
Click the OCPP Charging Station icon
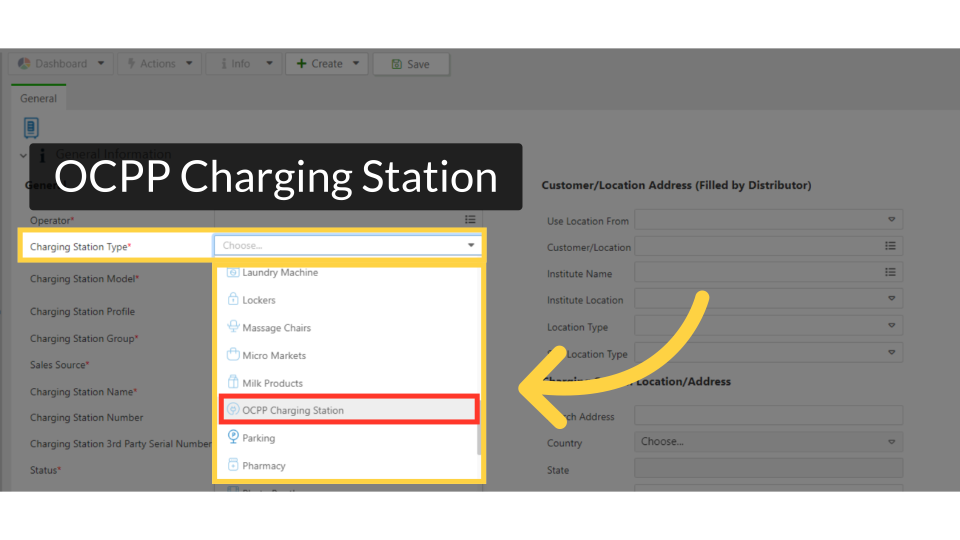coord(233,409)
